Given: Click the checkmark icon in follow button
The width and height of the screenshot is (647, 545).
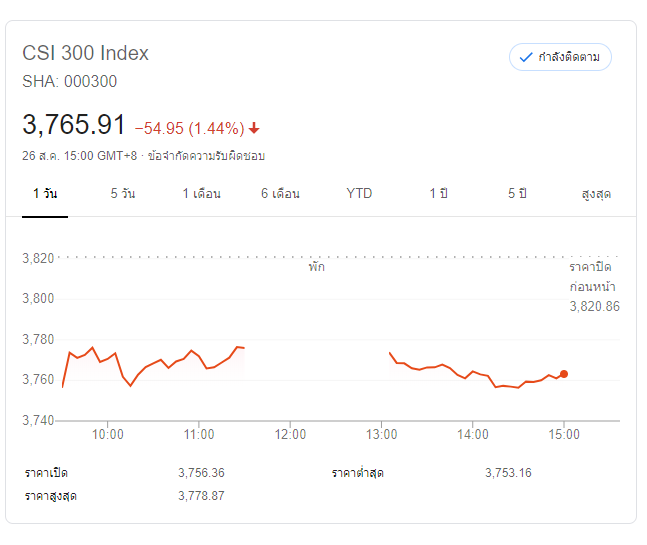Looking at the screenshot, I should click(526, 57).
